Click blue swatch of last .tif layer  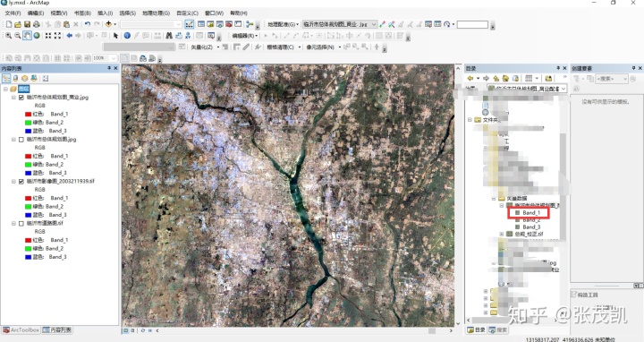pos(29,257)
